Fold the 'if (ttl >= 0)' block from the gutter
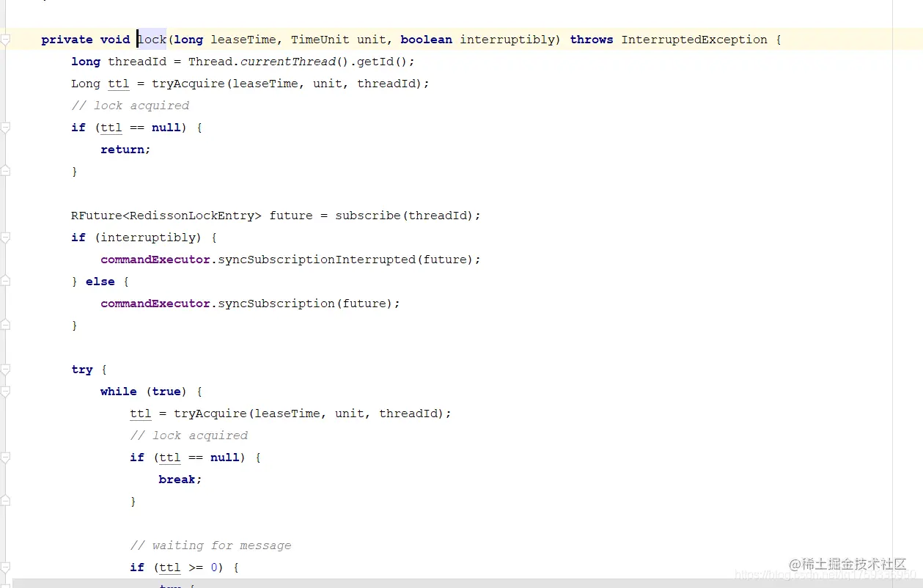This screenshot has width=923, height=588. click(4, 567)
